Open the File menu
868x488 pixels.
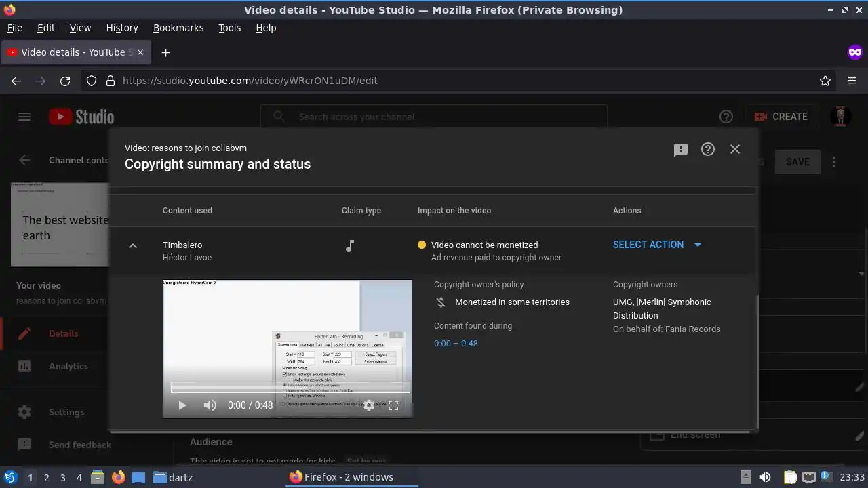coord(14,28)
